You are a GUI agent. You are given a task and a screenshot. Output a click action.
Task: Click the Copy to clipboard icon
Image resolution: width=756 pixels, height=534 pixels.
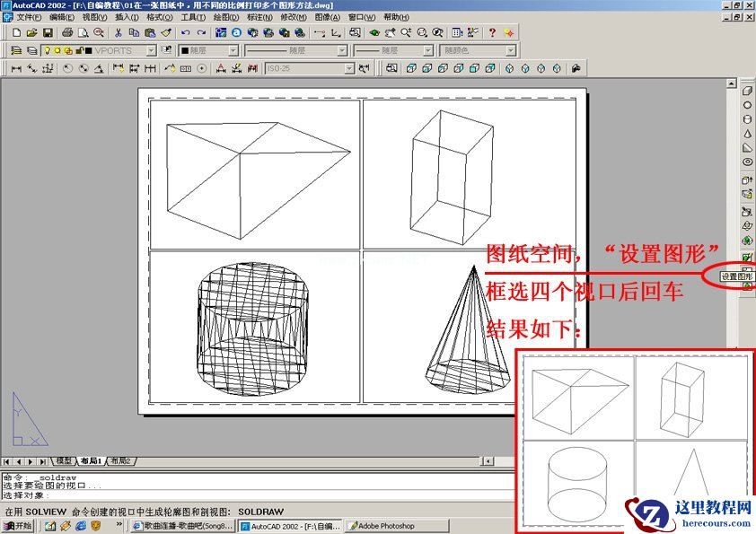pos(134,33)
